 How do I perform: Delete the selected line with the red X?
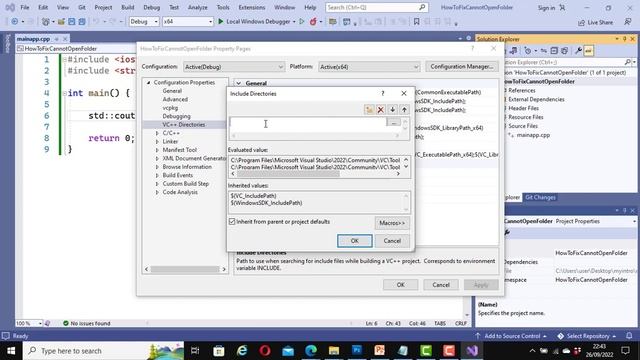[381, 109]
